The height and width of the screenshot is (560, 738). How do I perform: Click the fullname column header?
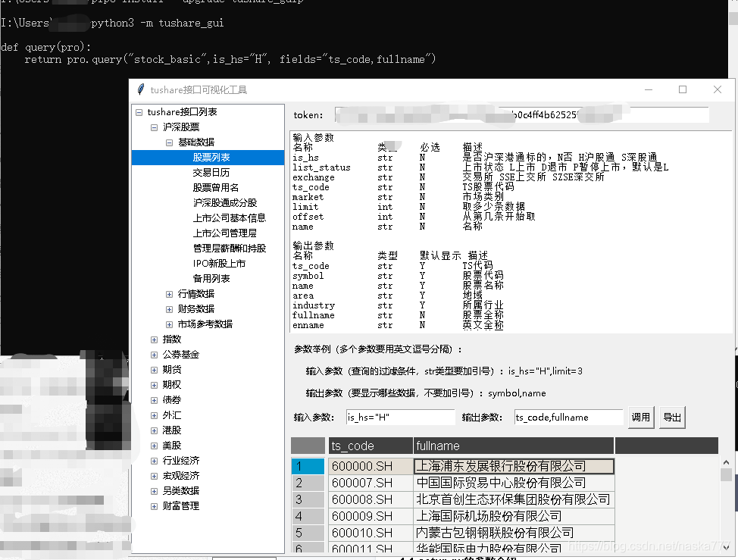coord(514,446)
